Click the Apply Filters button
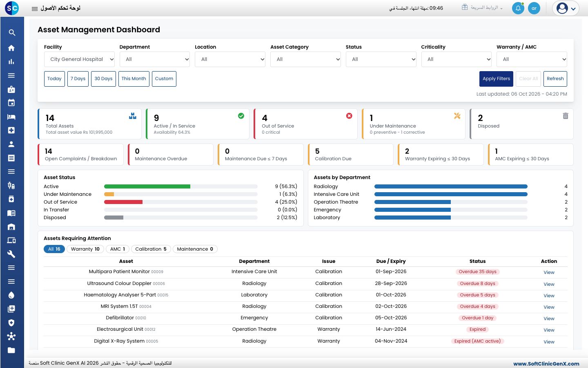This screenshot has width=588, height=368. (x=496, y=79)
